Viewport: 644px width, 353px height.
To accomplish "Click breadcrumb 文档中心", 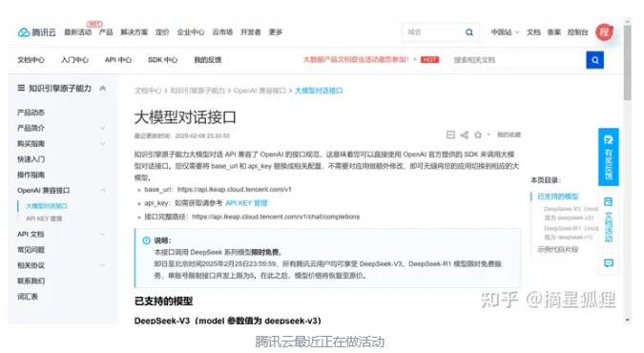I will (x=148, y=91).
